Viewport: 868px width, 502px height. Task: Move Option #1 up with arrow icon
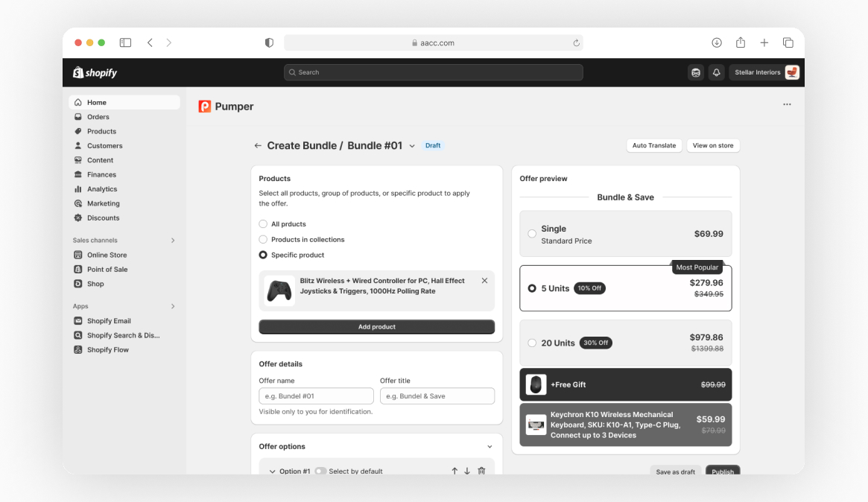(454, 471)
